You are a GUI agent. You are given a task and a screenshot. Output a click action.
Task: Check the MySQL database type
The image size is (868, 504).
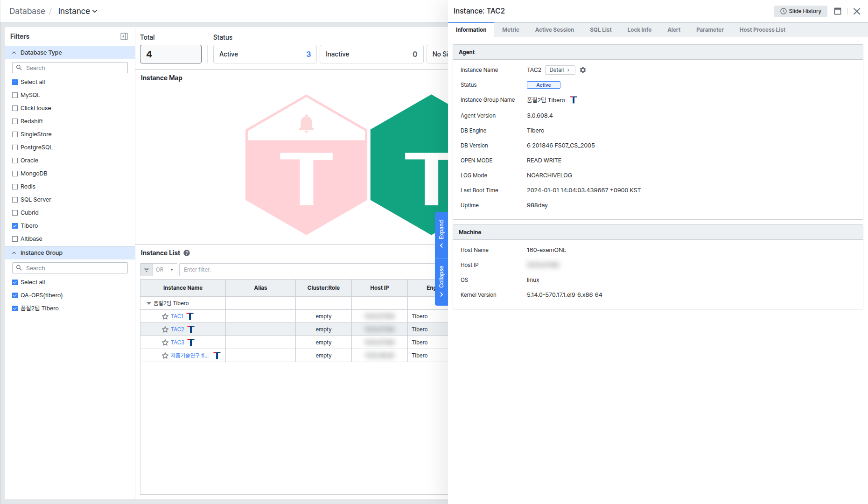pos(15,95)
